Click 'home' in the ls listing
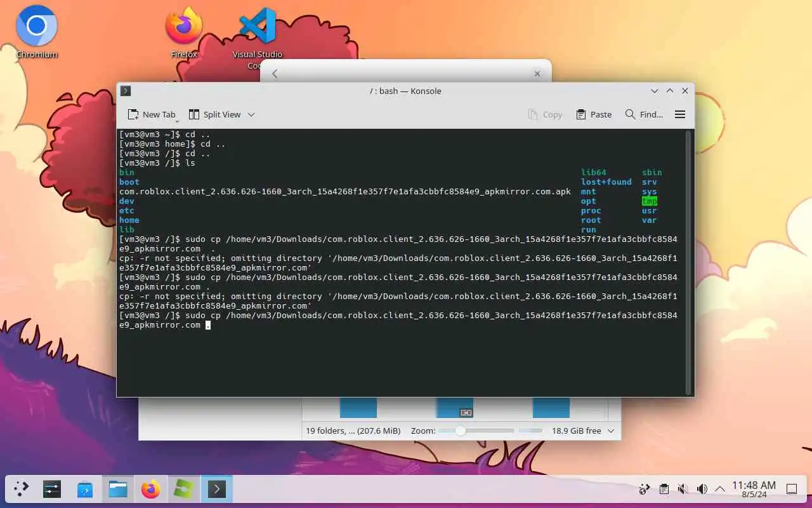 coord(129,220)
